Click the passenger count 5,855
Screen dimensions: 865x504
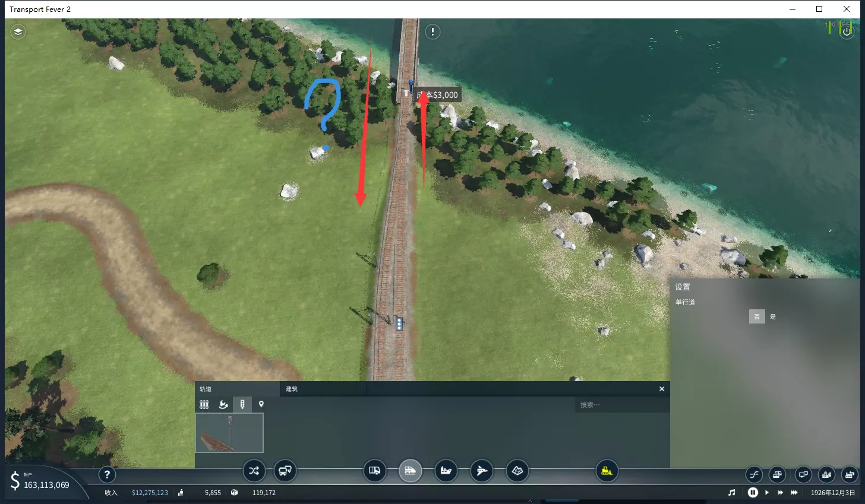(x=213, y=493)
